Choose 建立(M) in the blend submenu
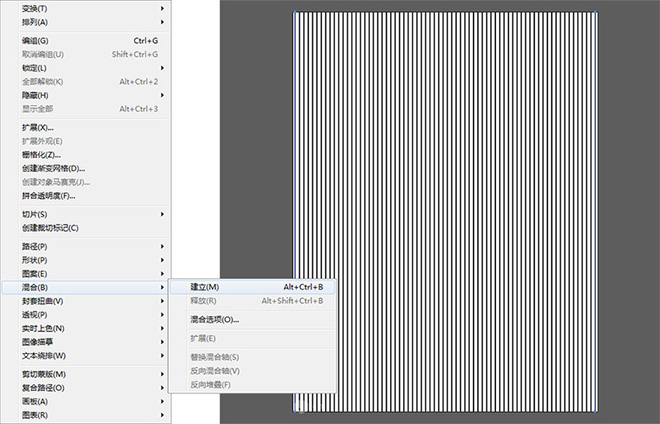Viewport: 660px width, 424px height. tap(205, 287)
